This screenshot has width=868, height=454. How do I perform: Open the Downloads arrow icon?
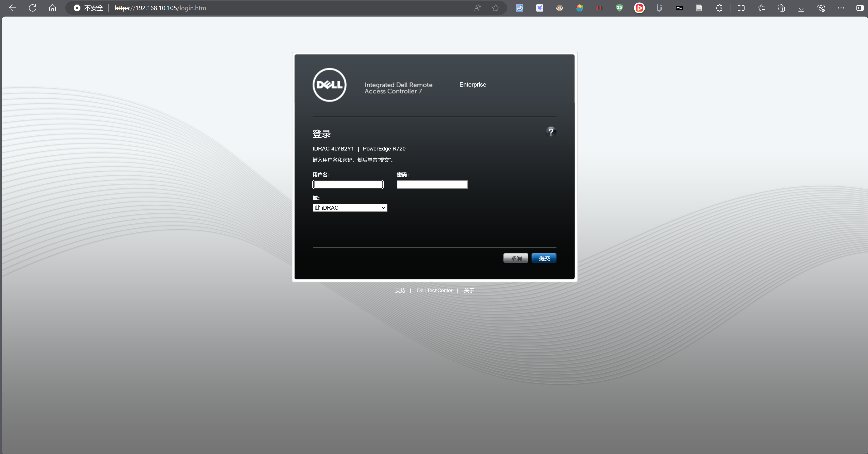(801, 8)
